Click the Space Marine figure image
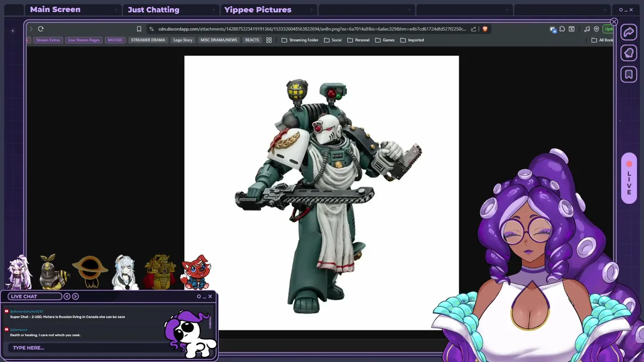This screenshot has height=362, width=644. [x=328, y=196]
